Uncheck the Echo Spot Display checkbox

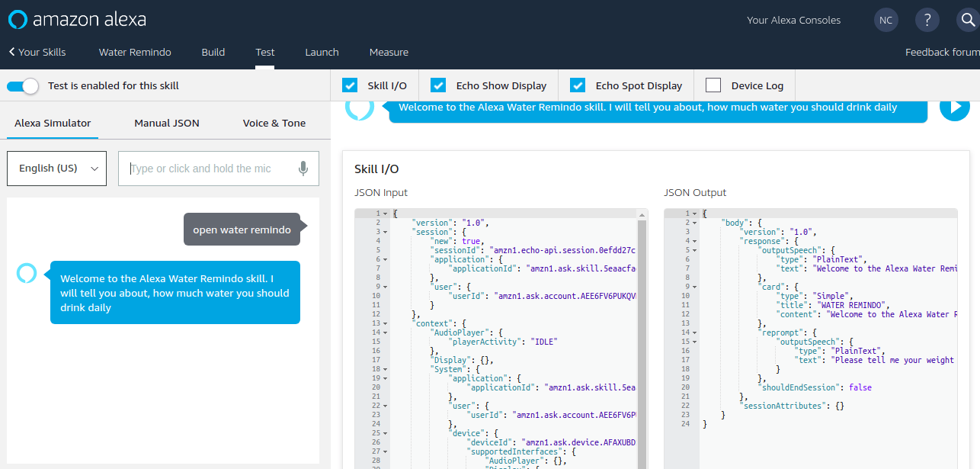(578, 85)
